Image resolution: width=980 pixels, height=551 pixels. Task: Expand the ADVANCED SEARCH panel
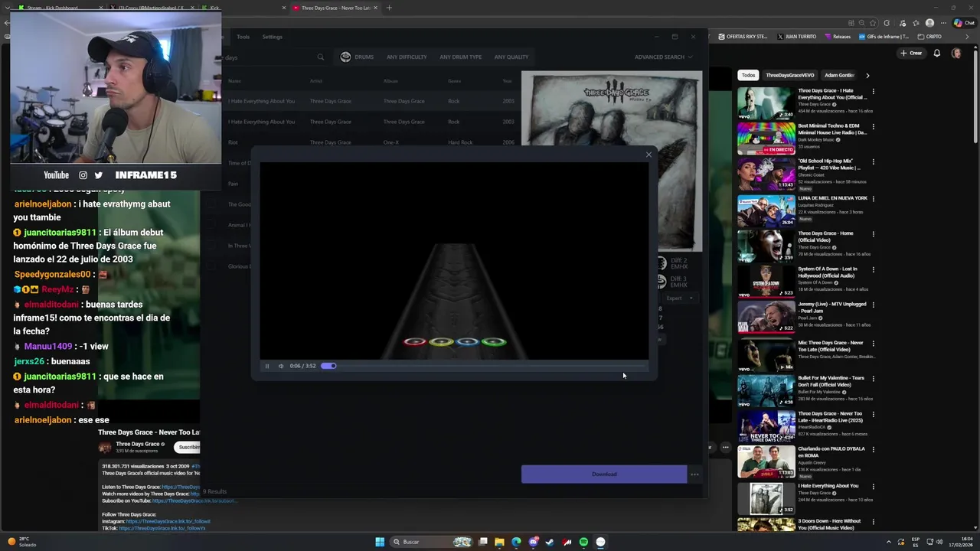(x=663, y=57)
